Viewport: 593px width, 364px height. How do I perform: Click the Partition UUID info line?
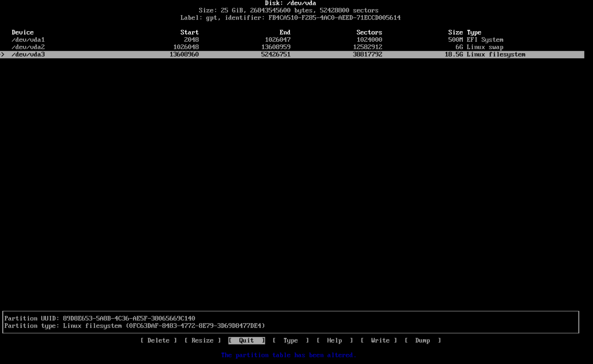[100, 318]
